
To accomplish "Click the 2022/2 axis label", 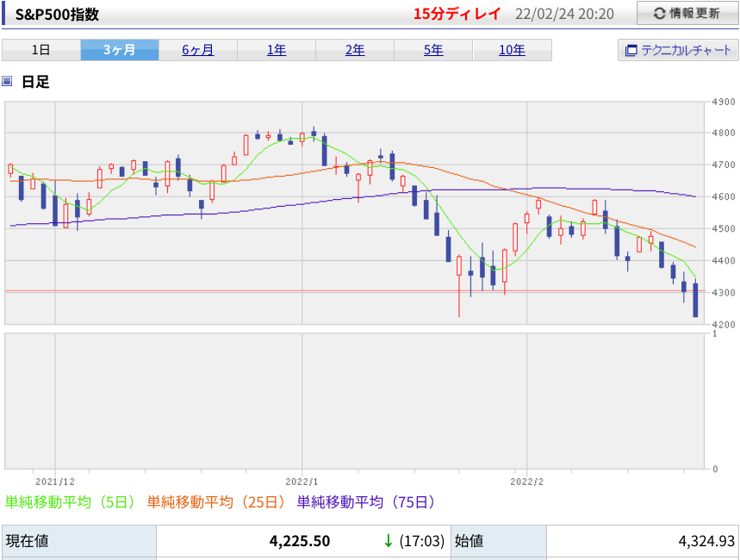I will [x=526, y=482].
